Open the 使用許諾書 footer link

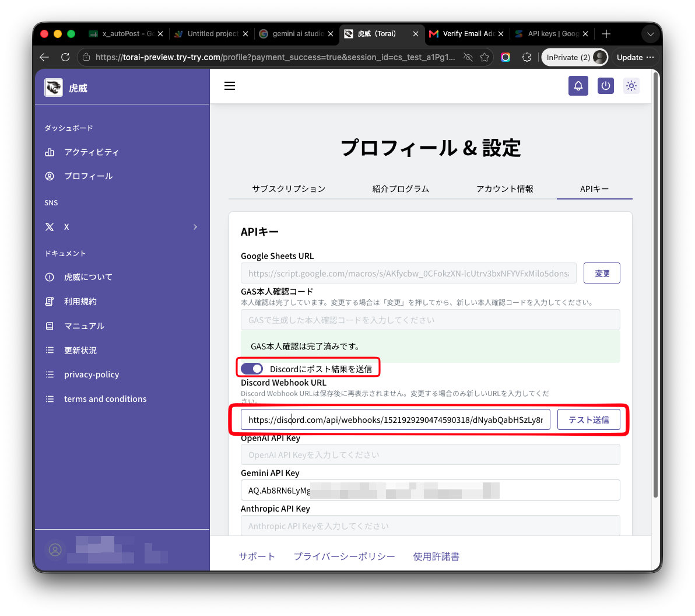click(x=436, y=556)
